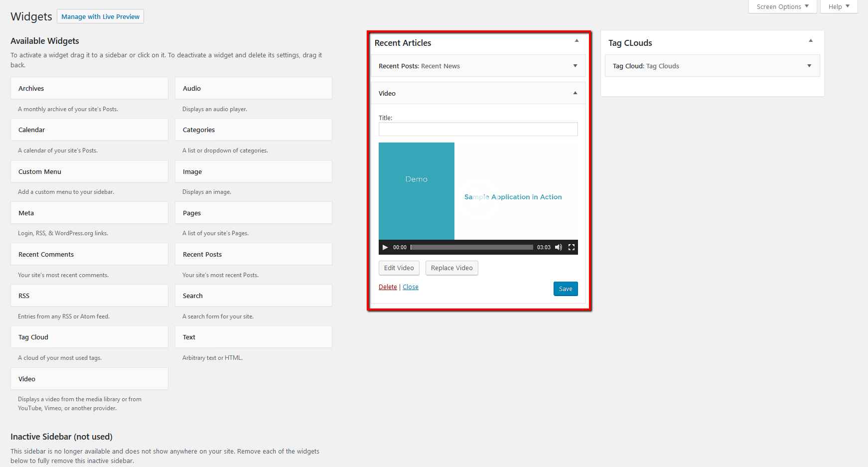Play the video in the Video widget

(x=385, y=247)
